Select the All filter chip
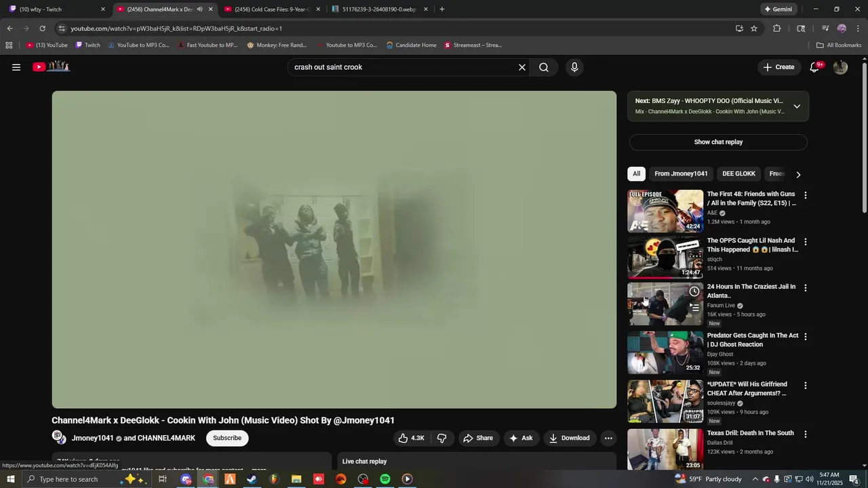 (636, 174)
